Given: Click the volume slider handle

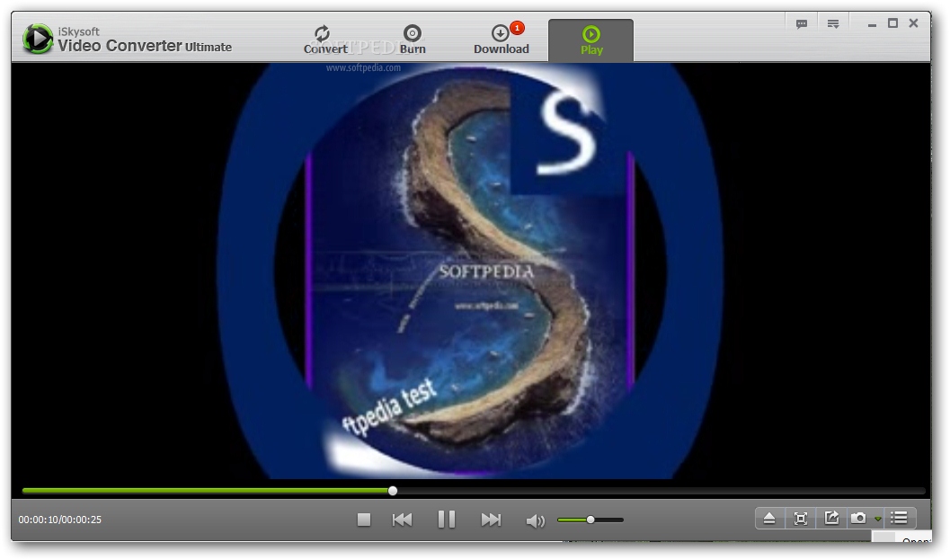Looking at the screenshot, I should (x=590, y=520).
